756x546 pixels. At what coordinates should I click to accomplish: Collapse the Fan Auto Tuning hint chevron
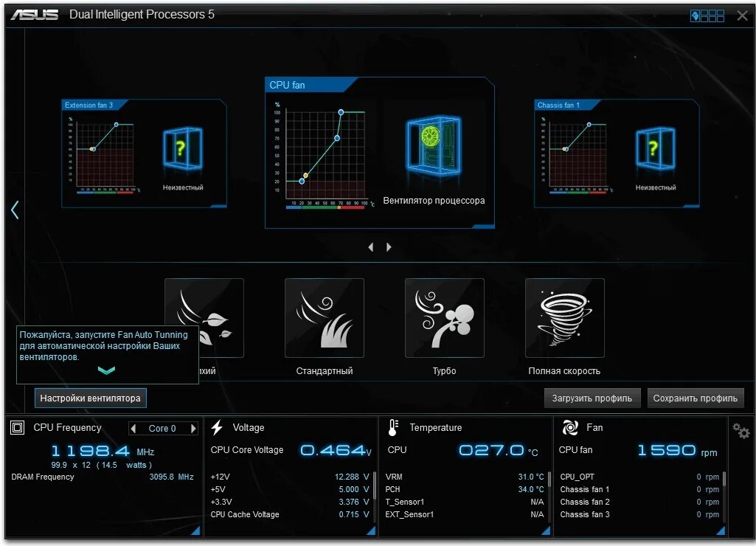click(106, 370)
